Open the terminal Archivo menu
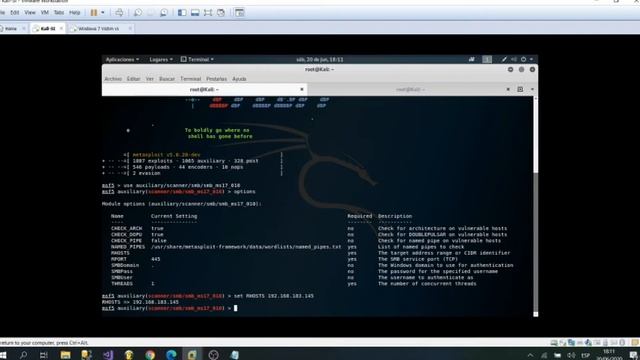The height and width of the screenshot is (360, 640). point(113,79)
